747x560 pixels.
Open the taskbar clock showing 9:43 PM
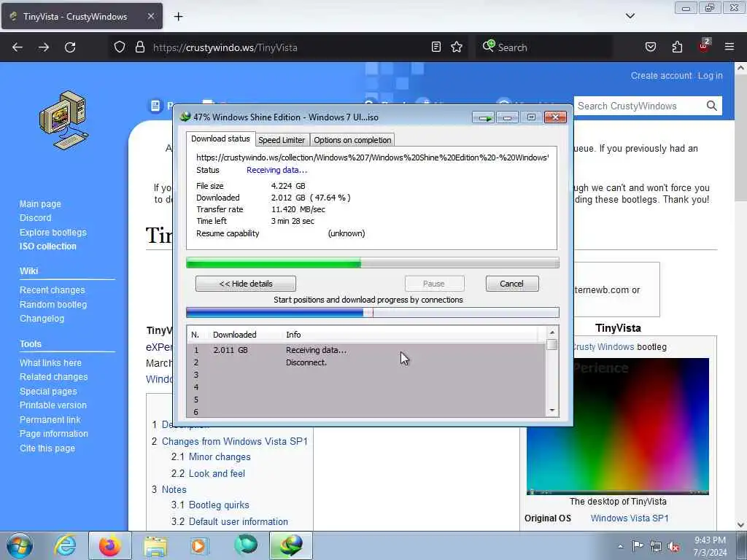tap(710, 546)
